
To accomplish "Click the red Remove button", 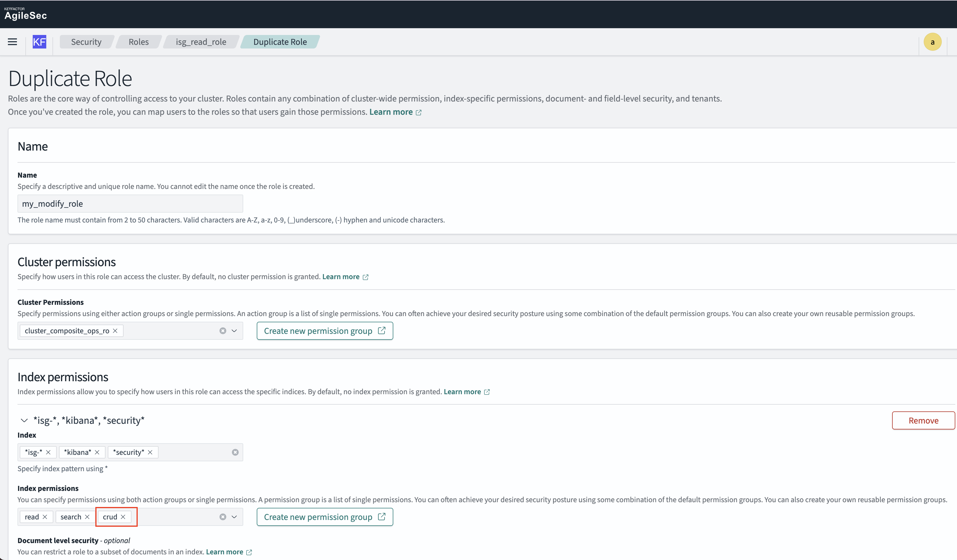I will coord(923,420).
